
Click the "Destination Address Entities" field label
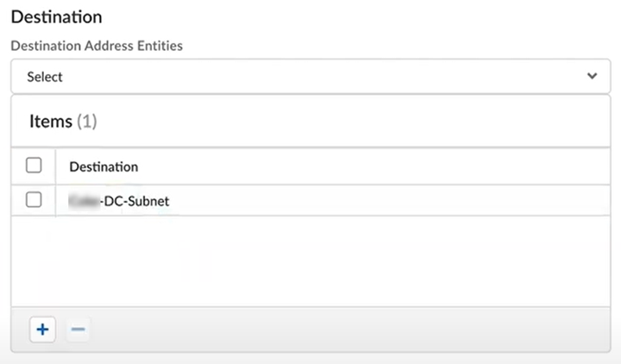point(97,46)
